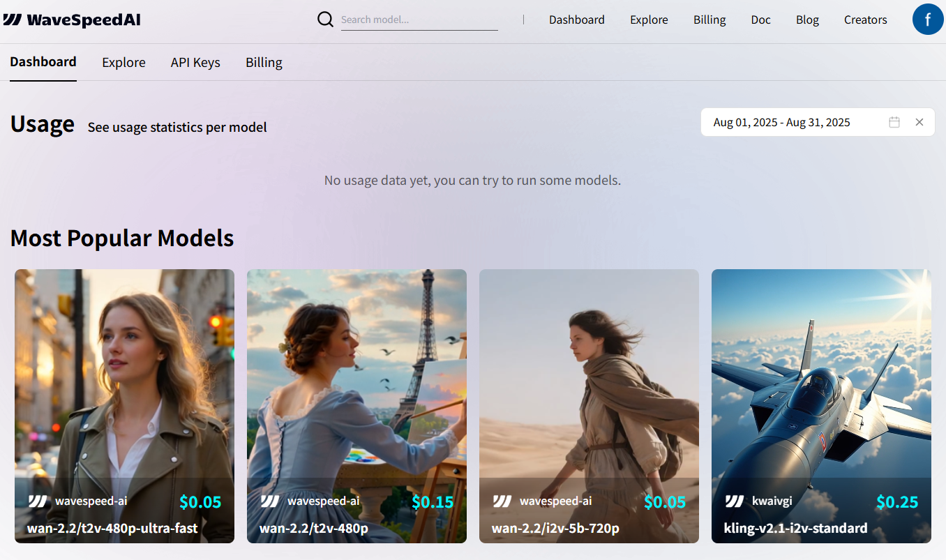The height and width of the screenshot is (560, 946).
Task: Open Doc in top navigation
Action: pos(761,20)
